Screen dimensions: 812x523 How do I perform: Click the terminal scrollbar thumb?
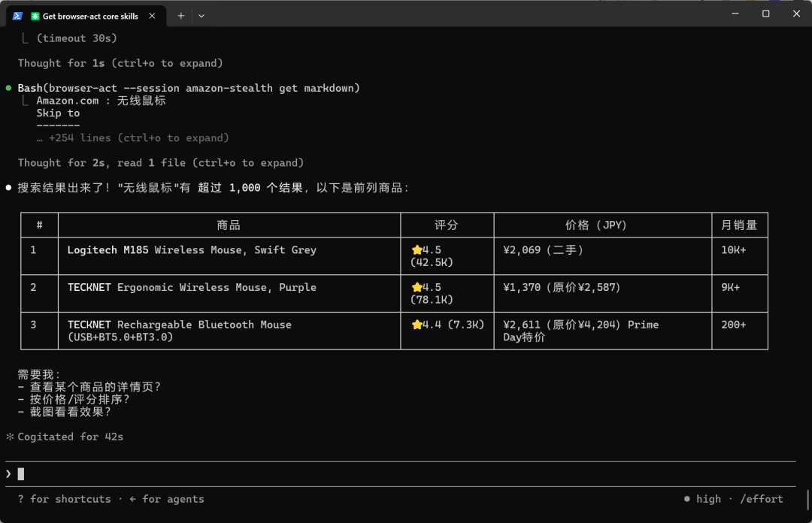pyautogui.click(x=807, y=500)
